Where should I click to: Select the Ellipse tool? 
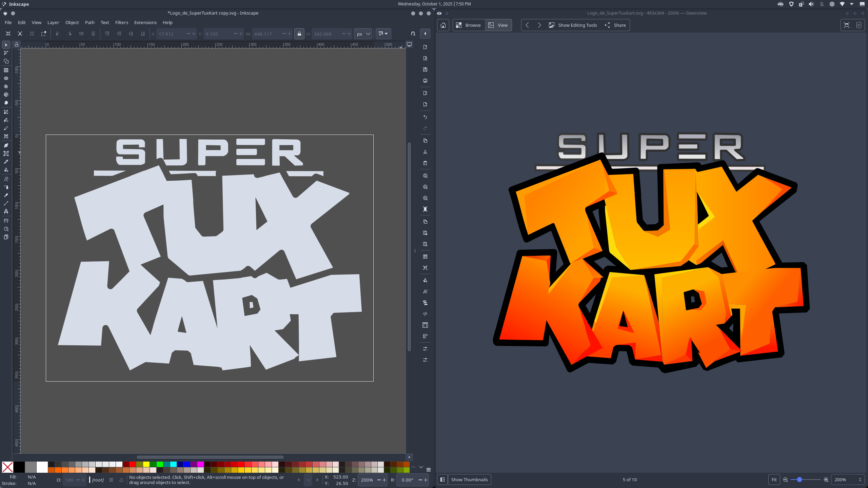6,78
